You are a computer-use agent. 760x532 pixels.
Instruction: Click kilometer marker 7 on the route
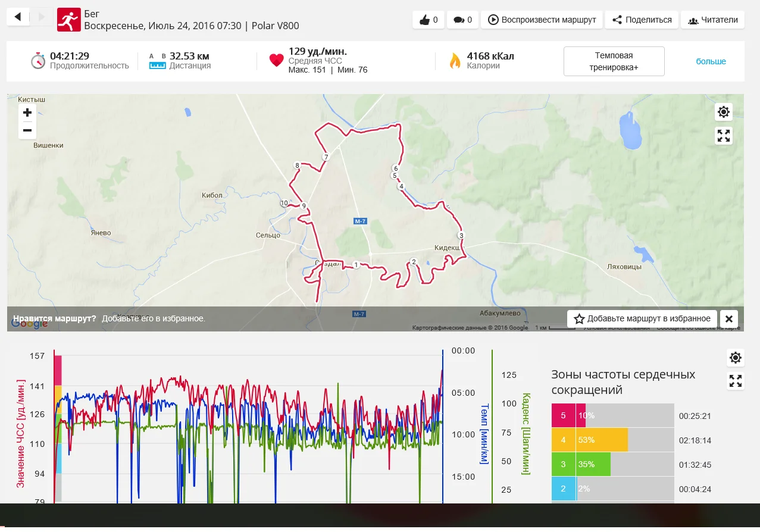coord(326,157)
